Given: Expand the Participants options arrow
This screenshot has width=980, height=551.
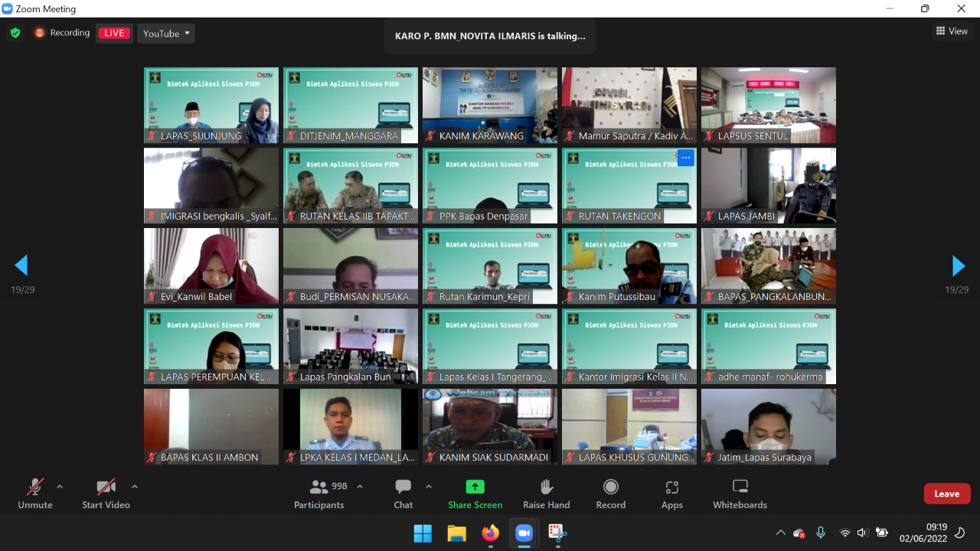Looking at the screenshot, I should (x=360, y=487).
